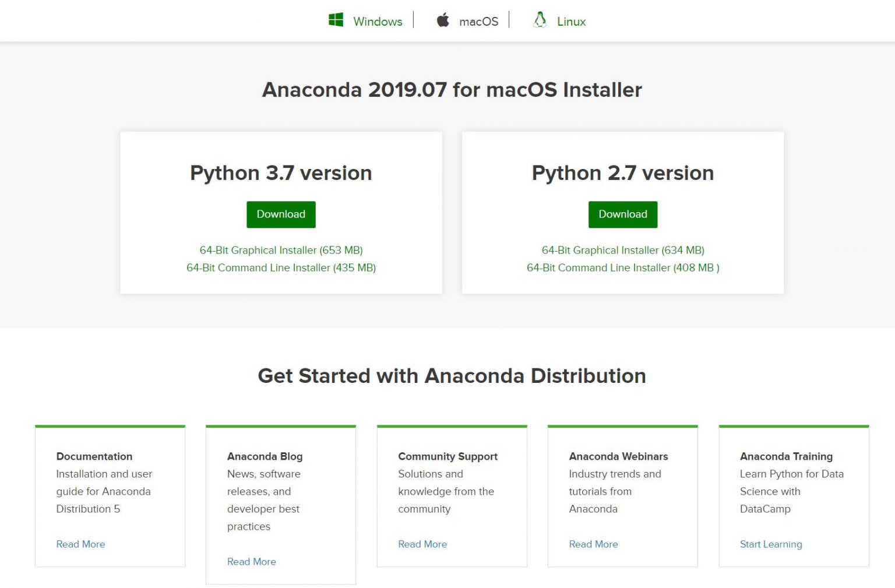Open 64-Bit Command Line Installer (435 MB) link
Image resolution: width=895 pixels, height=588 pixels.
click(x=281, y=267)
